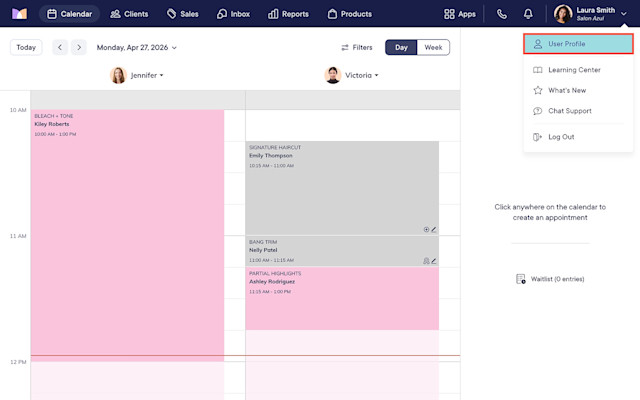This screenshot has height=400, width=640.
Task: Open the Apps grid icon
Action: pos(449,14)
